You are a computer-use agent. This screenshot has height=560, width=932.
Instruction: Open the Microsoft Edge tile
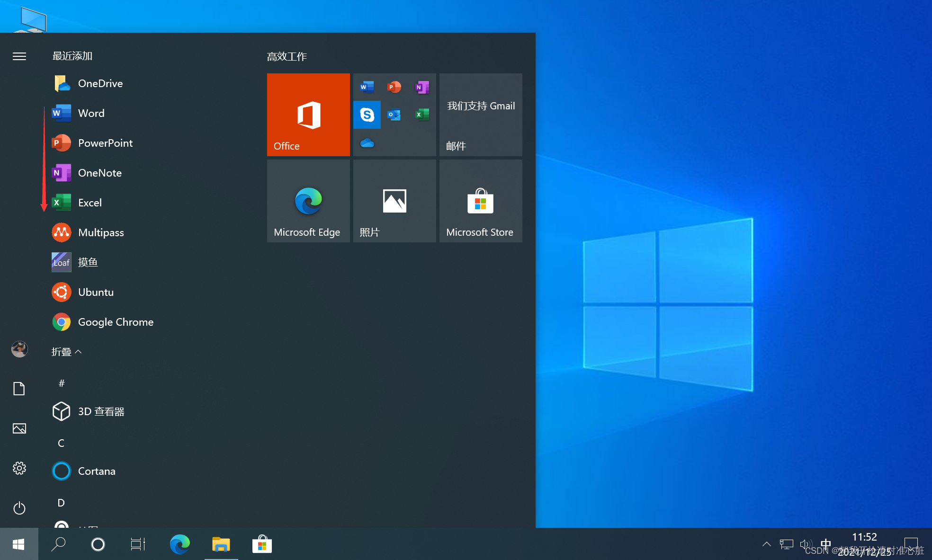pyautogui.click(x=308, y=201)
